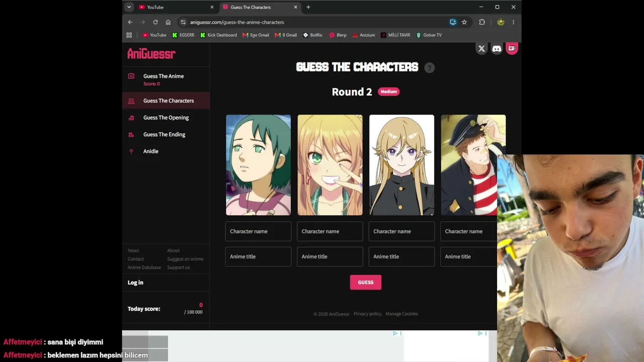
Task: Select Guess The Opening in sidebar
Action: tap(166, 118)
